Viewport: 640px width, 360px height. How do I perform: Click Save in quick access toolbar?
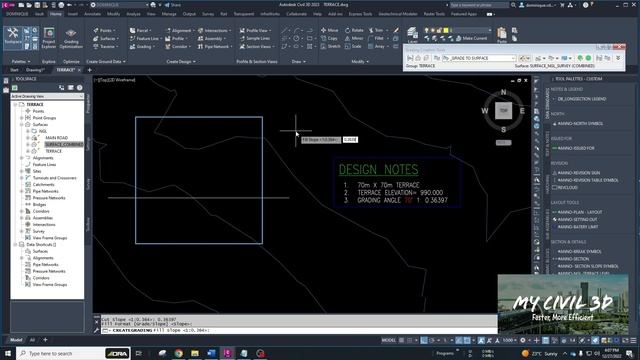tap(37, 5)
